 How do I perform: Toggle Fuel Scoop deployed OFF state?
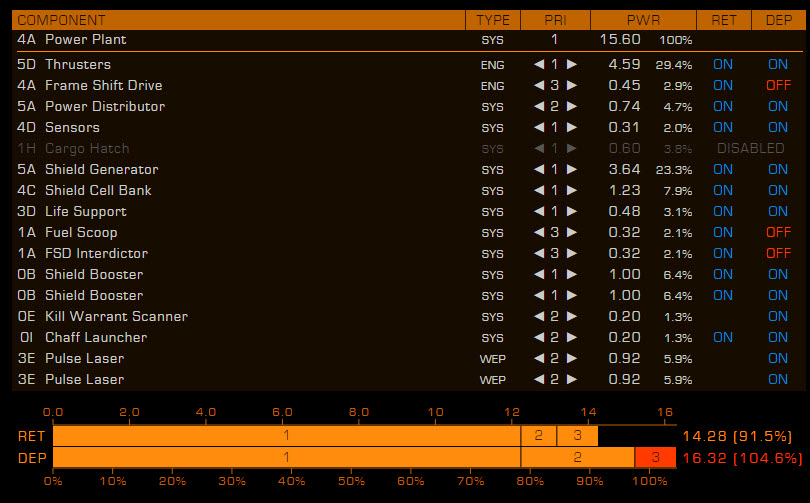point(778,232)
